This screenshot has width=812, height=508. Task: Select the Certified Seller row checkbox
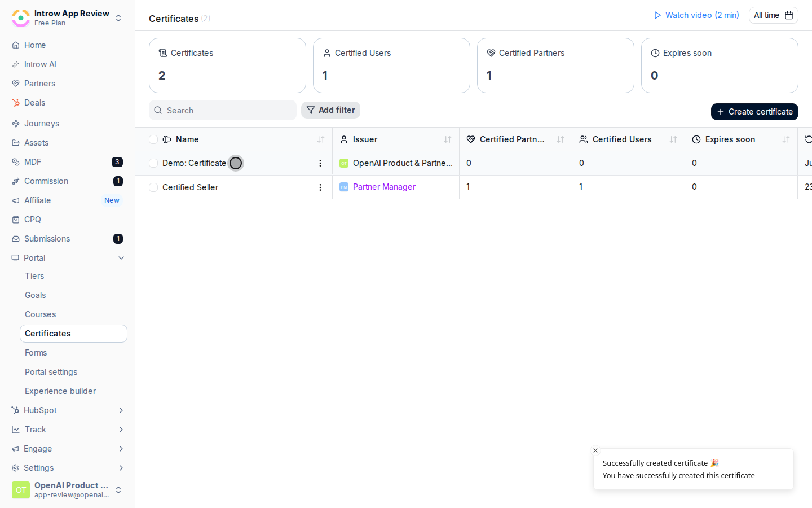click(x=153, y=187)
